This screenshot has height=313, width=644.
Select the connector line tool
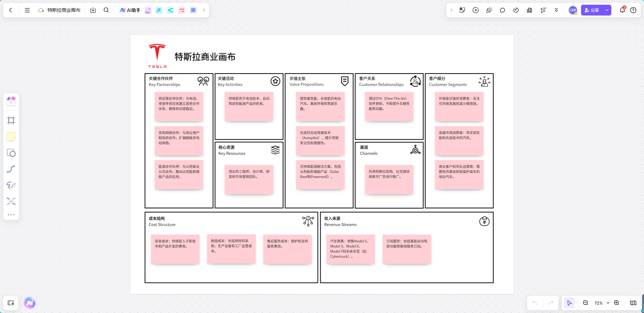[11, 169]
